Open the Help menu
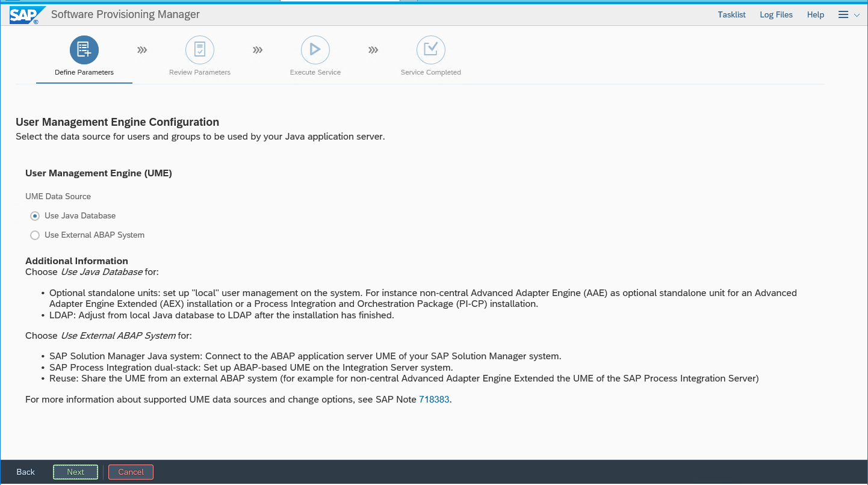The image size is (868, 485). pyautogui.click(x=816, y=15)
